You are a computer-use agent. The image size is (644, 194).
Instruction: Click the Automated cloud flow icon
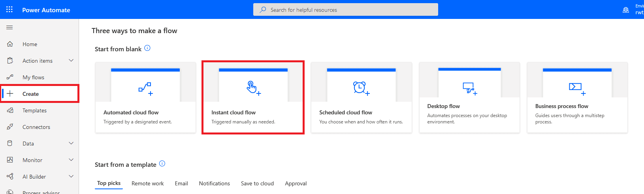tap(145, 89)
